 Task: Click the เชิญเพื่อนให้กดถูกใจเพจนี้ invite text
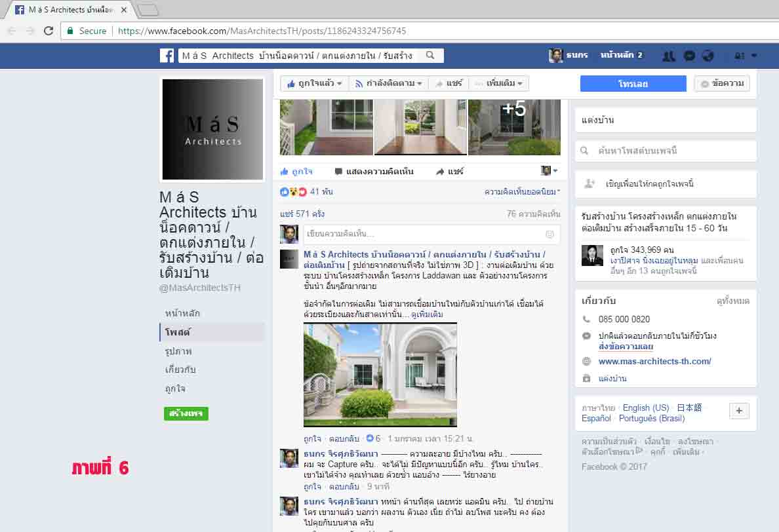(x=649, y=183)
